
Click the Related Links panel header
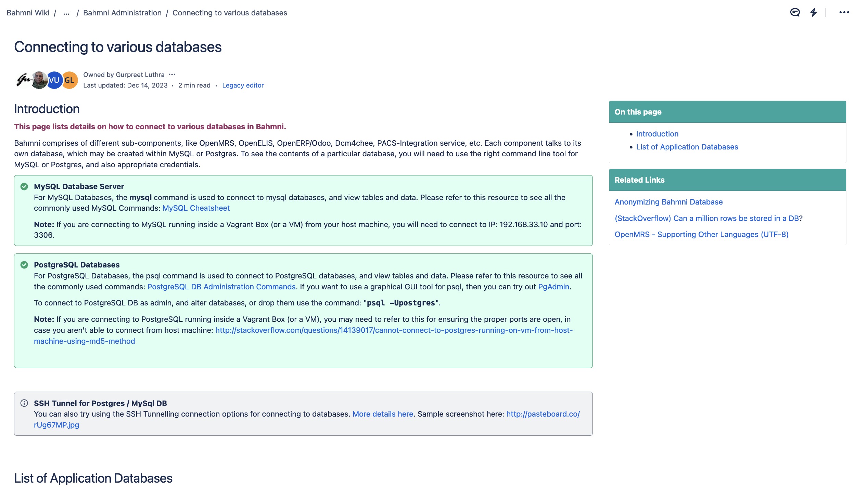click(x=727, y=180)
